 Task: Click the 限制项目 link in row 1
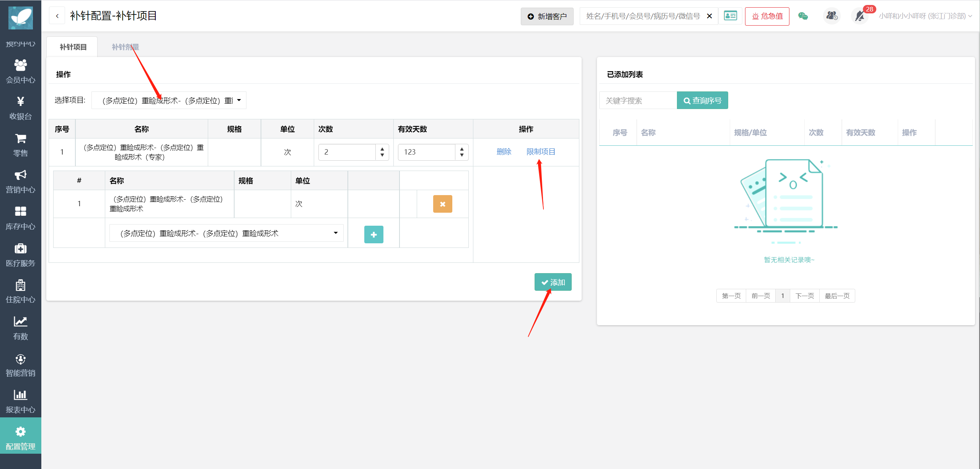point(541,151)
